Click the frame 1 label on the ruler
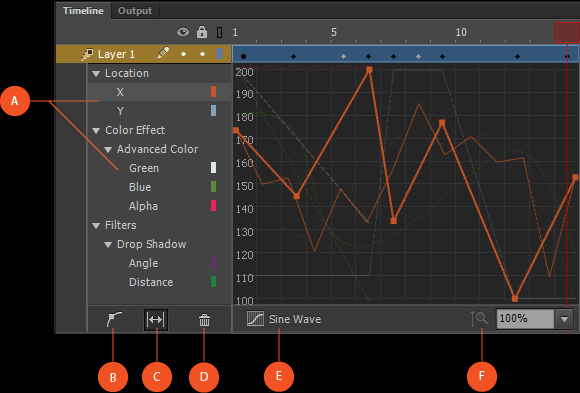The width and height of the screenshot is (580, 393). 235,32
